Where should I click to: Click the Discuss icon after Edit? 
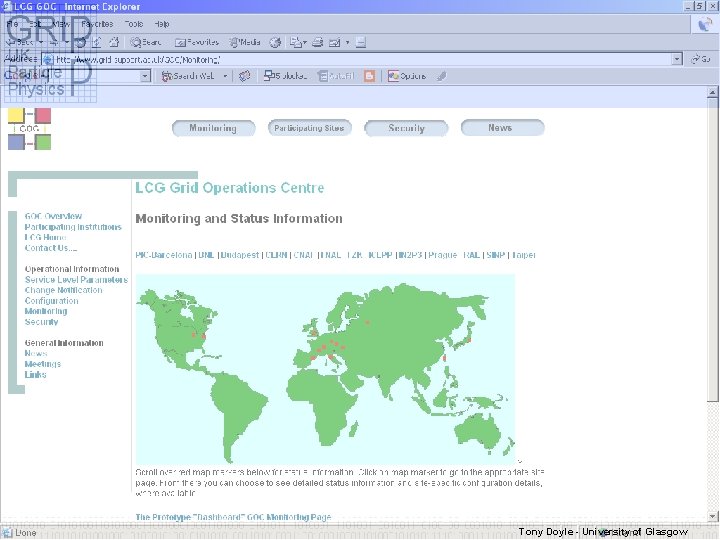pos(361,43)
